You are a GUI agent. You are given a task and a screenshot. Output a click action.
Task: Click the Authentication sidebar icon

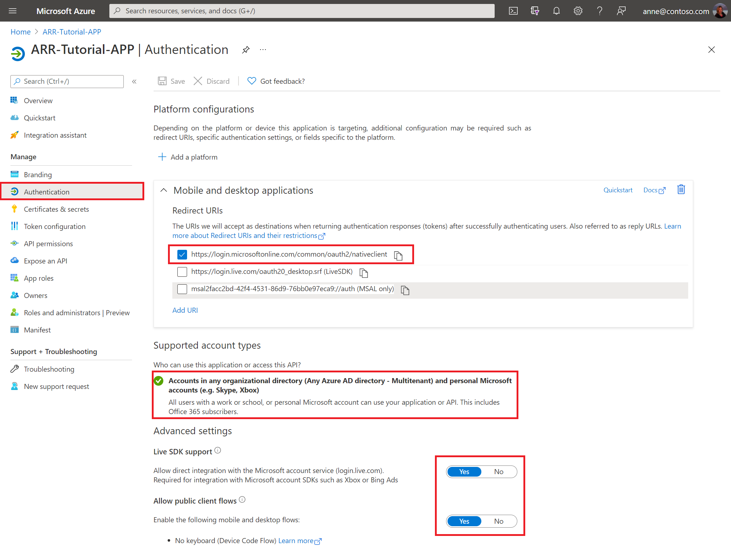click(15, 191)
